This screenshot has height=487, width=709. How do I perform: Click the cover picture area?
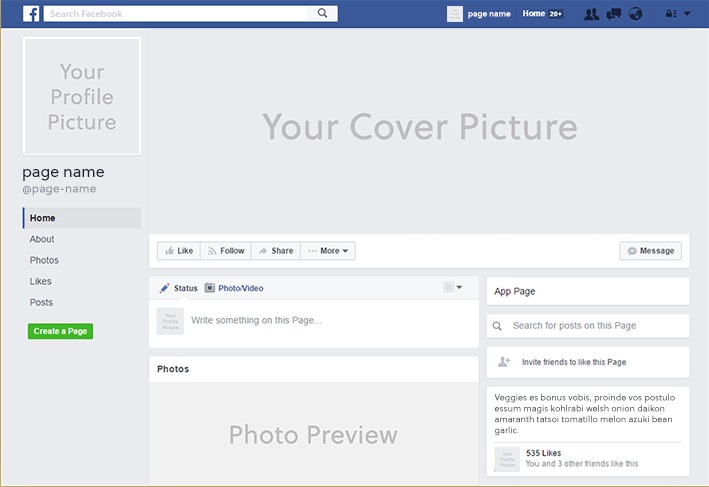click(419, 131)
